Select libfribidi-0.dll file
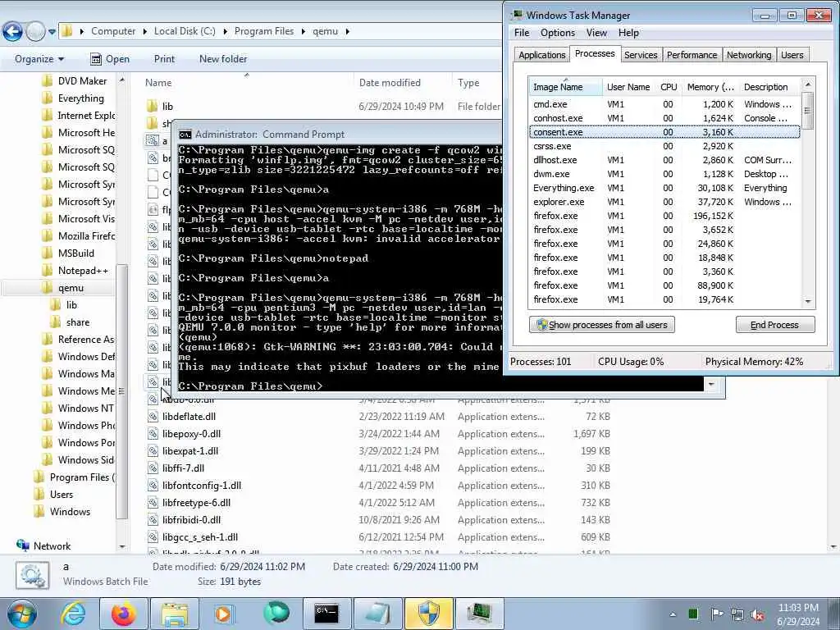Image resolution: width=840 pixels, height=630 pixels. point(191,519)
